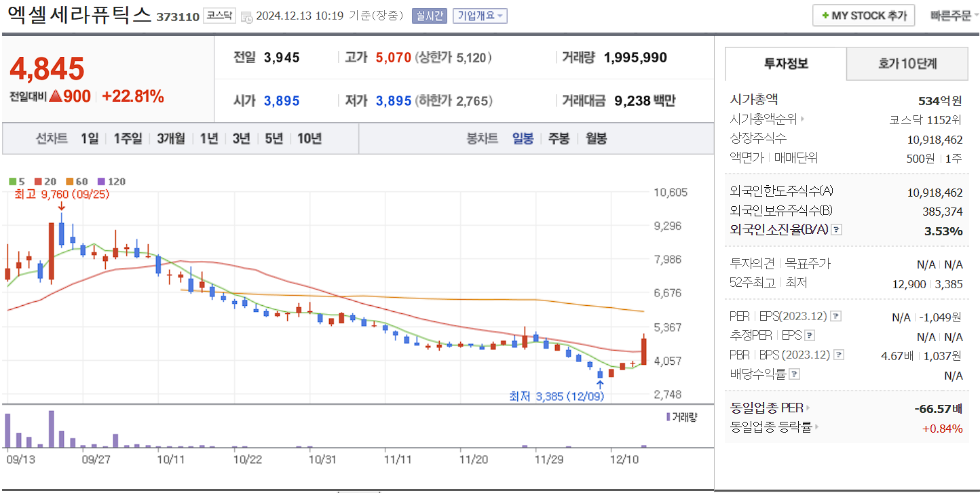
Task: Click the purple 거래량 legend swatch
Action: [668, 417]
